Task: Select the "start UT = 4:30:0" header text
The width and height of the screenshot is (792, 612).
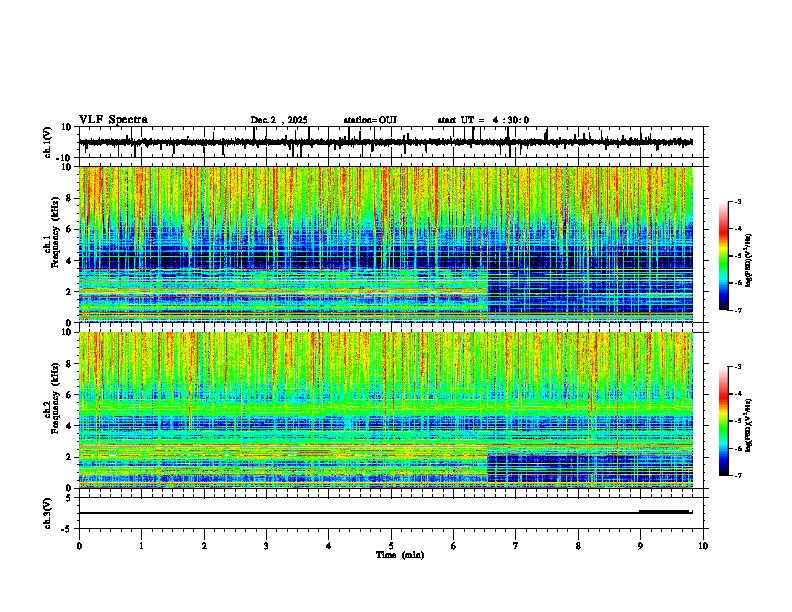Action: pos(483,120)
